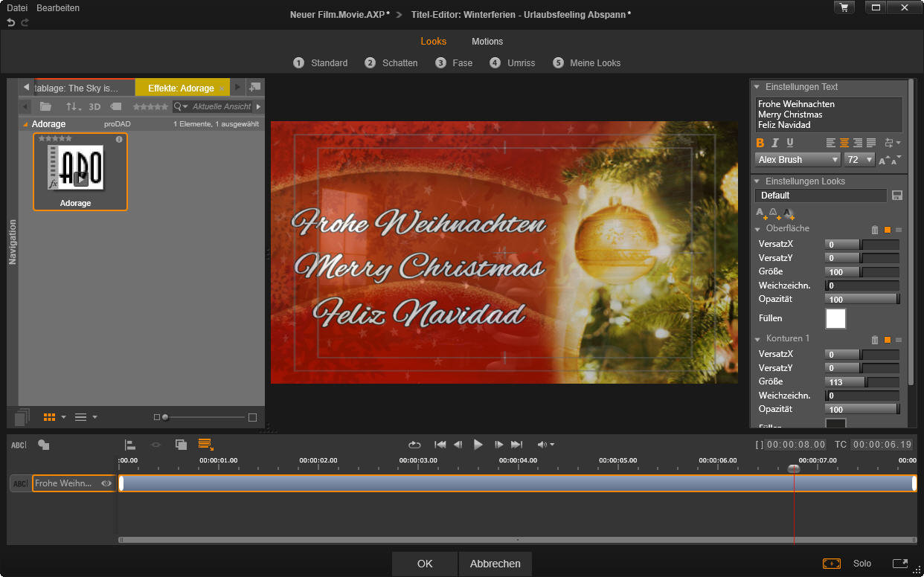This screenshot has height=577, width=924.
Task: Open the font size 72 dropdown
Action: click(x=859, y=160)
